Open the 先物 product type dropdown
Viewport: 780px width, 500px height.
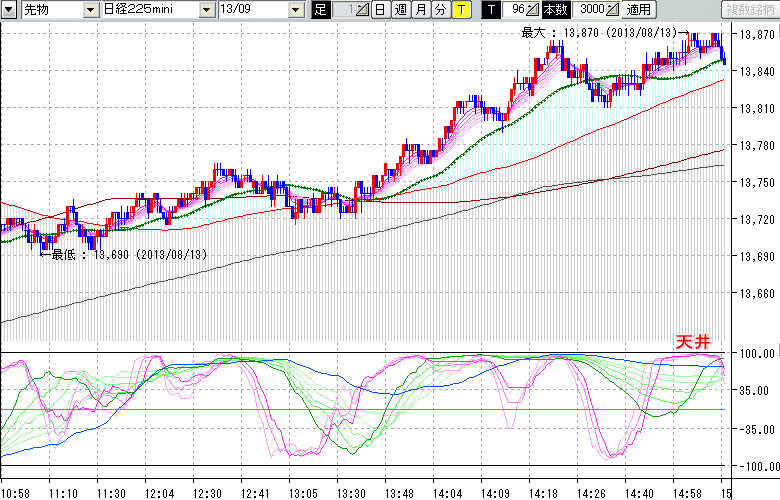coord(92,10)
